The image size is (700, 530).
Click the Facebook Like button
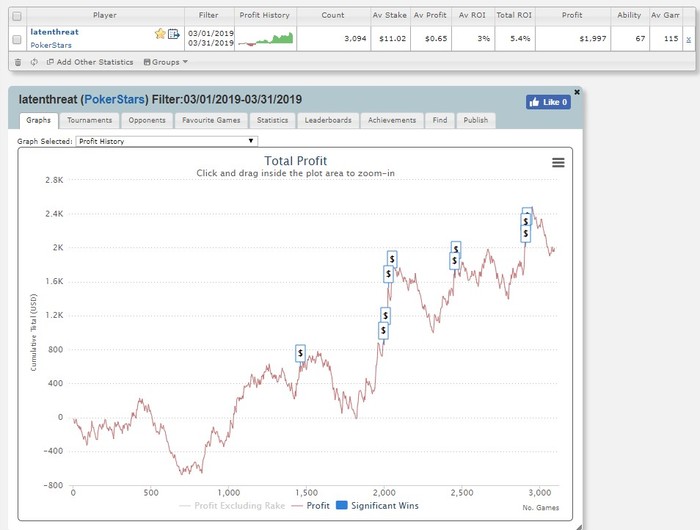[548, 102]
